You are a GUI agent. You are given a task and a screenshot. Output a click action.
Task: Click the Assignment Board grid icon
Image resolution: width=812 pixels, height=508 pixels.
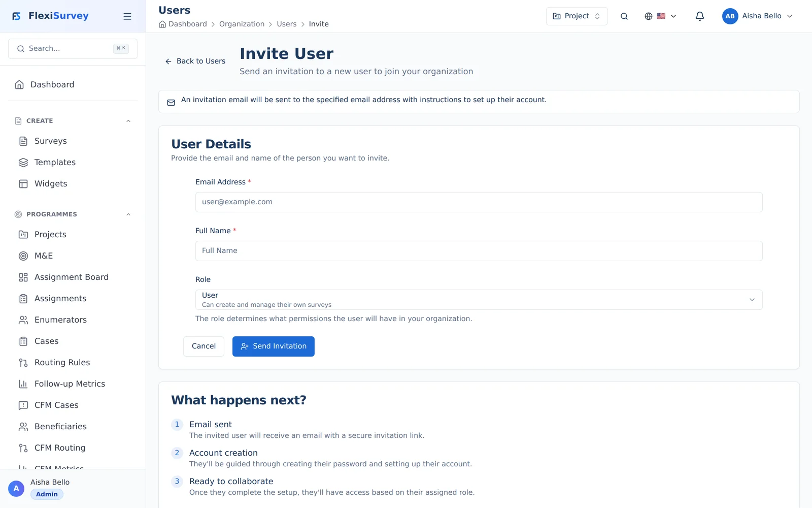point(23,277)
